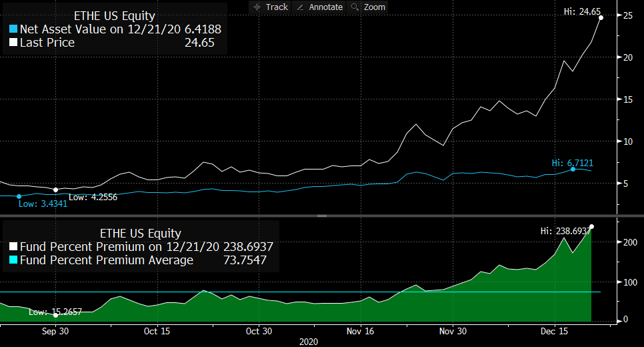Click the 20 price axis tick
The image size is (644, 347).
628,57
